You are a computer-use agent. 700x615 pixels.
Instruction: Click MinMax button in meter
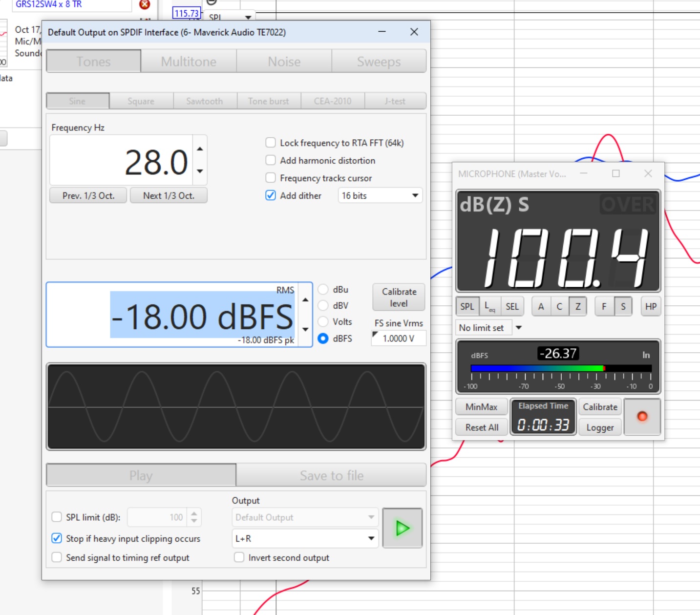(x=482, y=407)
